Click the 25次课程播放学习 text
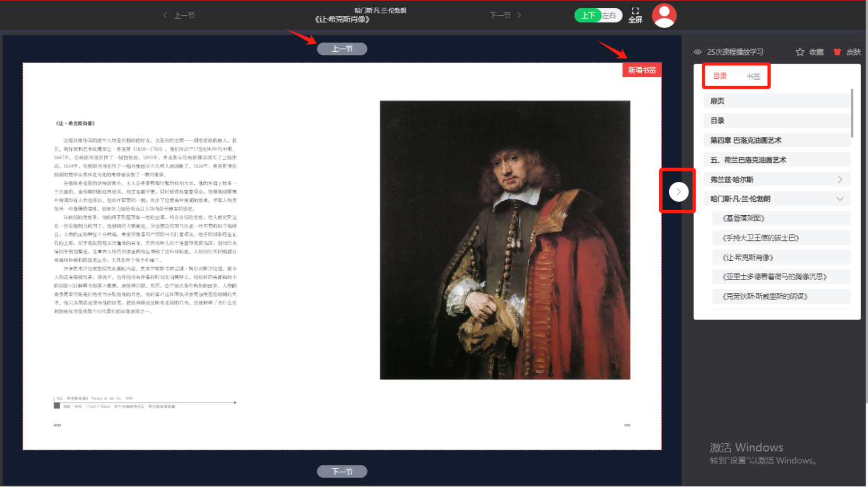The height and width of the screenshot is (487, 868). point(735,52)
